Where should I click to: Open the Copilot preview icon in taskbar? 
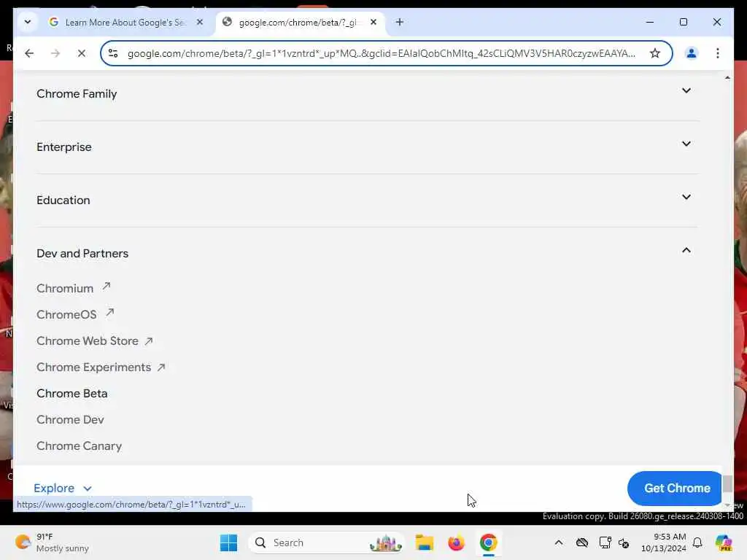pyautogui.click(x=724, y=542)
